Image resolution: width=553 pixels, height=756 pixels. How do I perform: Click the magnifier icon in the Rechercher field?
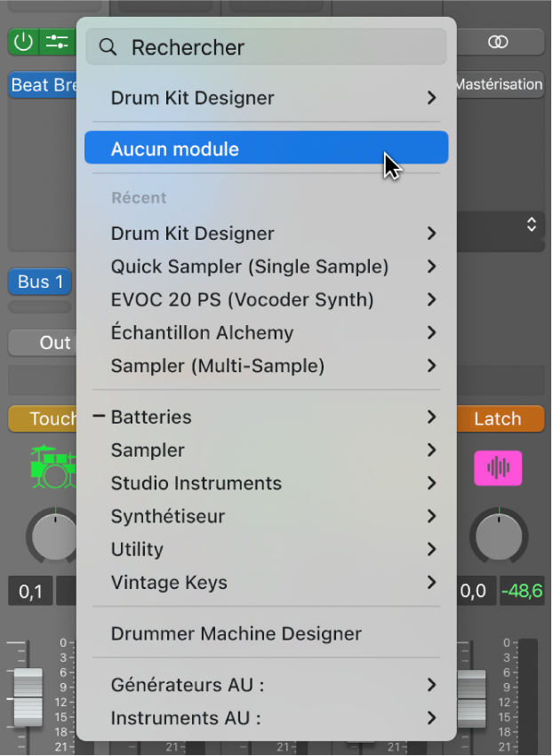pos(108,47)
